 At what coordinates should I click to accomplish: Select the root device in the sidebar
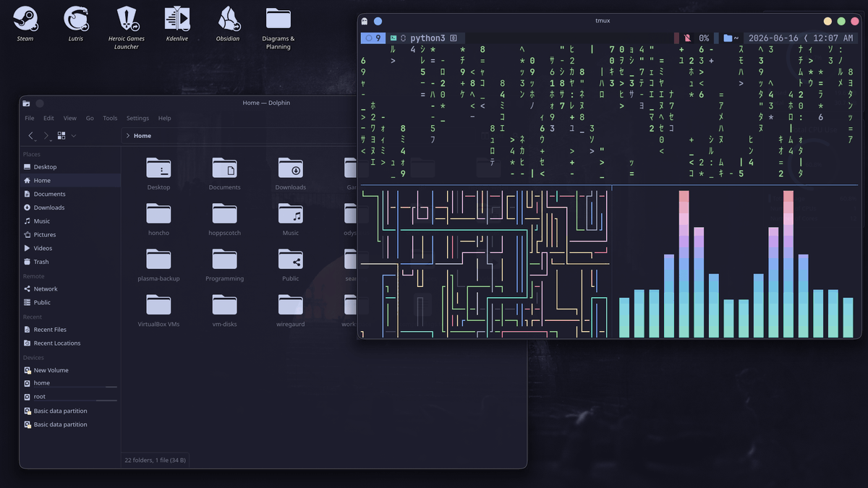coord(70,397)
